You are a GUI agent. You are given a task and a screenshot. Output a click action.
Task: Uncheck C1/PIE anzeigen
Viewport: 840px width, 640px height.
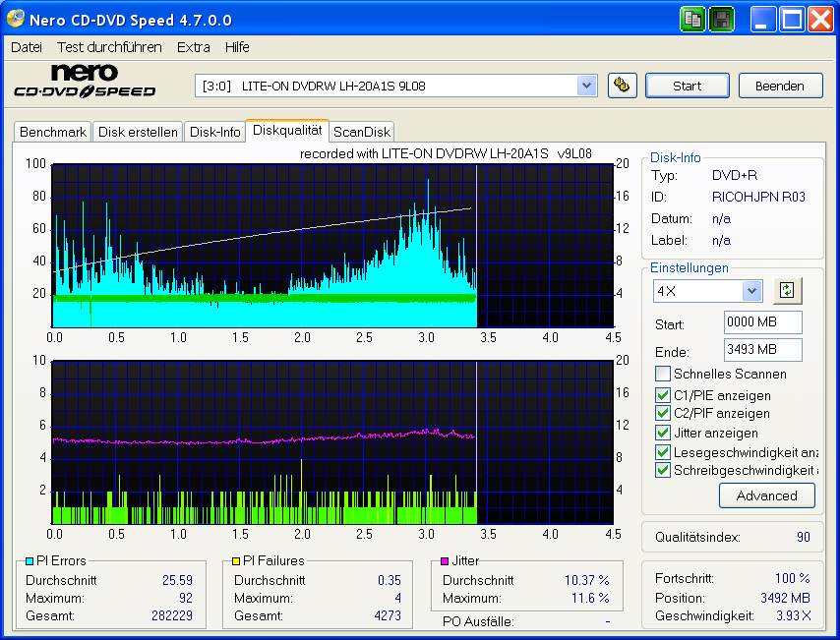coord(663,396)
